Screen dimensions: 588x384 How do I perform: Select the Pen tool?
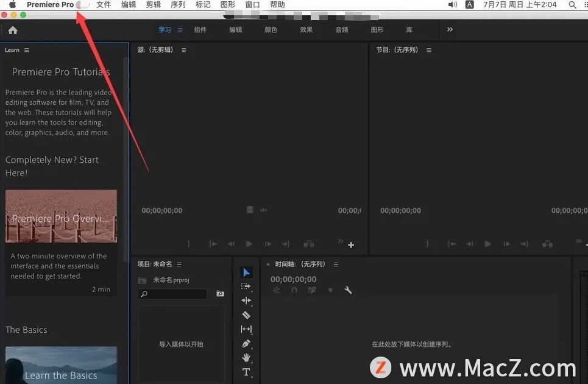246,344
